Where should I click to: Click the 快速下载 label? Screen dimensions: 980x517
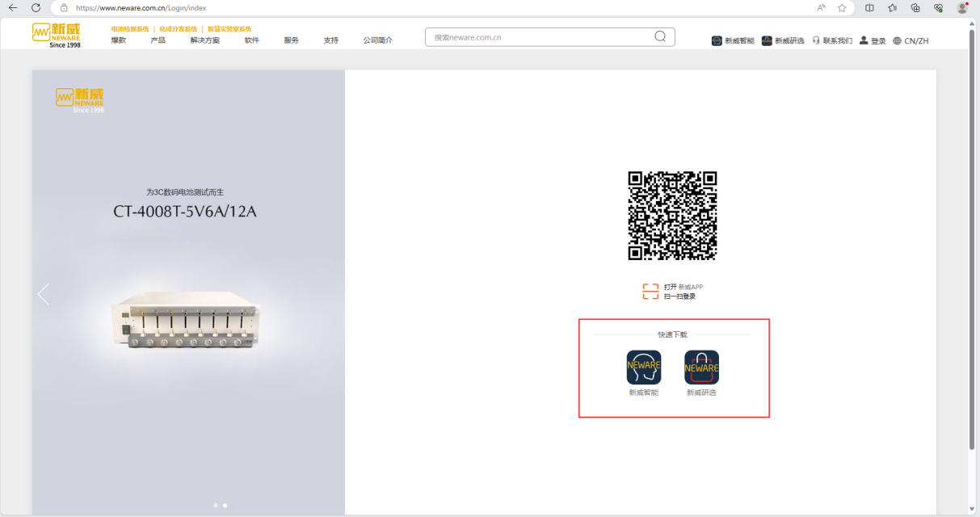click(672, 334)
